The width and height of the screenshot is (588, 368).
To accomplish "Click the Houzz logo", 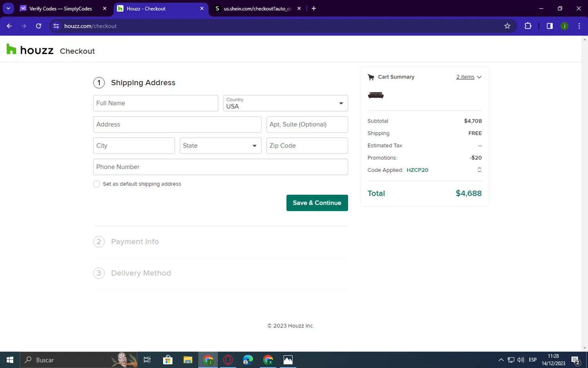I will pyautogui.click(x=30, y=50).
